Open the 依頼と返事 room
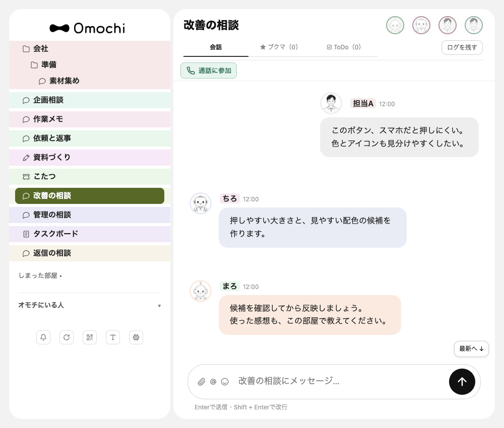The image size is (504, 428). (x=90, y=138)
